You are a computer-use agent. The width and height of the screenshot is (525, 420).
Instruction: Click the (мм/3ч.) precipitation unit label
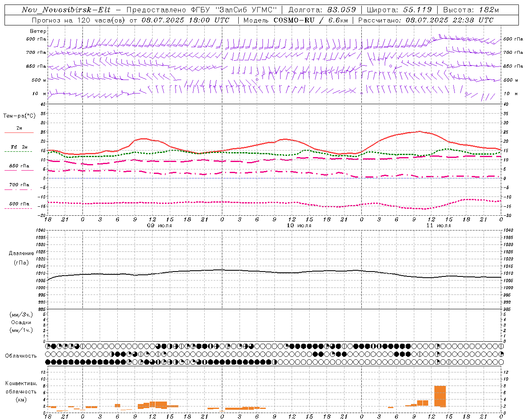click(21, 315)
